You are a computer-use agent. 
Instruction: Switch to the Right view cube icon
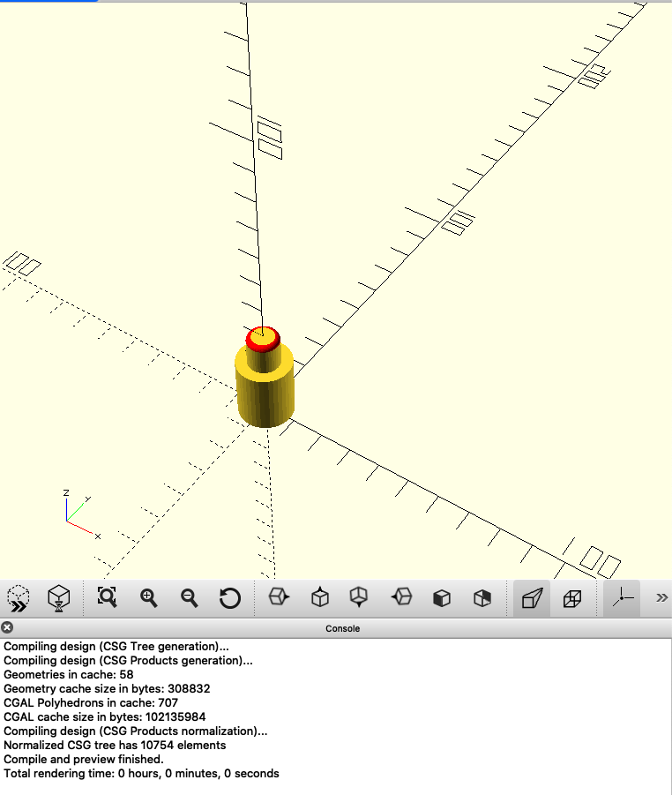(x=279, y=596)
